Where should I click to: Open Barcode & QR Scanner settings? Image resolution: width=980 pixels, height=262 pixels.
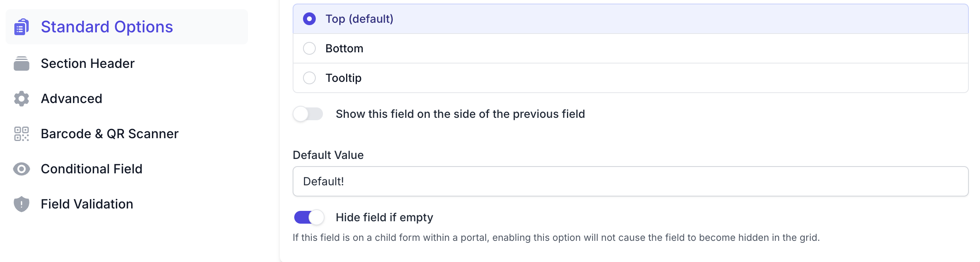(x=110, y=134)
